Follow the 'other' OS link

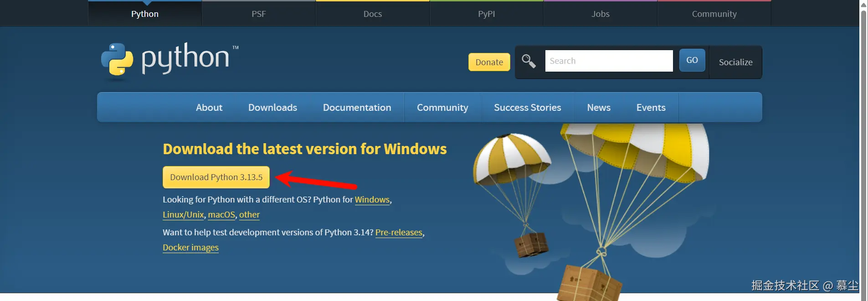(x=249, y=215)
